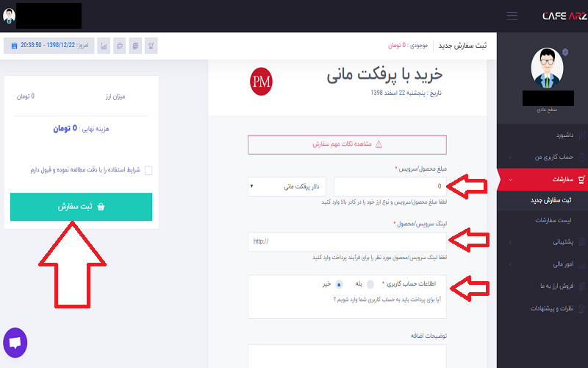Click the خرید با پرفکت مانی heading
588x368 pixels.
click(384, 74)
